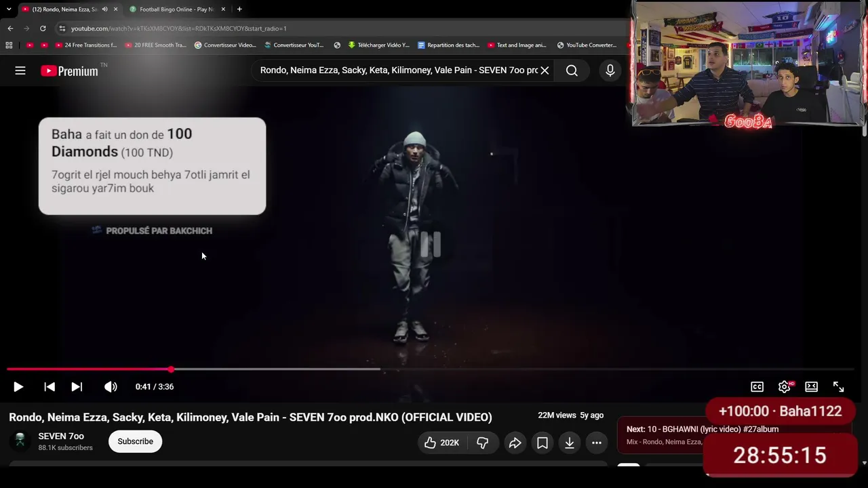Go to YouTube Premium home logo
868x488 pixels.
[x=69, y=70]
